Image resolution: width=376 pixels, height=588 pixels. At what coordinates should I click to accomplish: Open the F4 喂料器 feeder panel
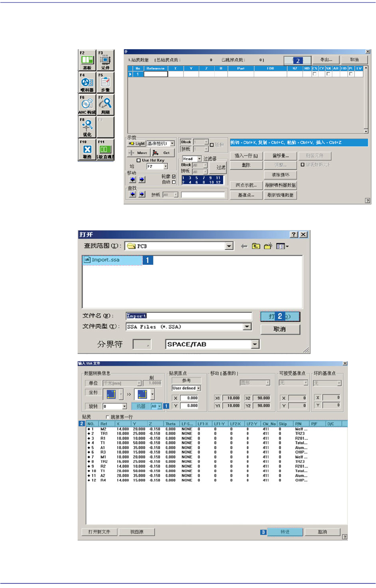pyautogui.click(x=87, y=83)
